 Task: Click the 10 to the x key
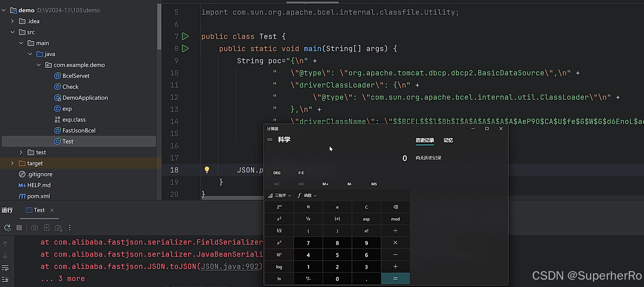click(x=279, y=255)
